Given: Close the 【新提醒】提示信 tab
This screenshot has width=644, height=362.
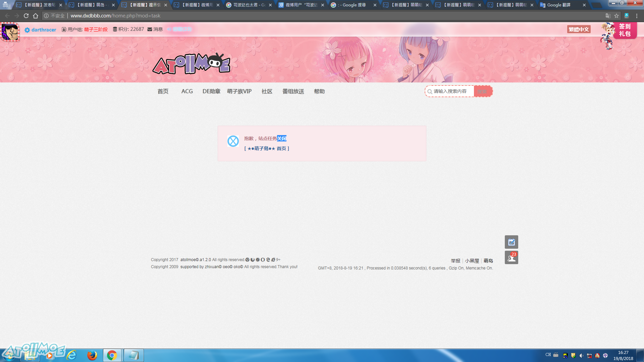Looking at the screenshot, I should pyautogui.click(x=166, y=5).
